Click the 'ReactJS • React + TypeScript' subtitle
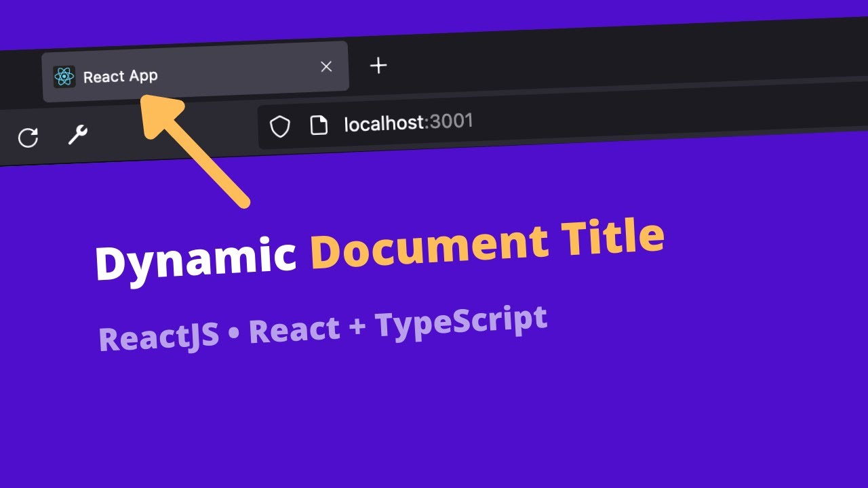Image resolution: width=868 pixels, height=488 pixels. (x=323, y=328)
